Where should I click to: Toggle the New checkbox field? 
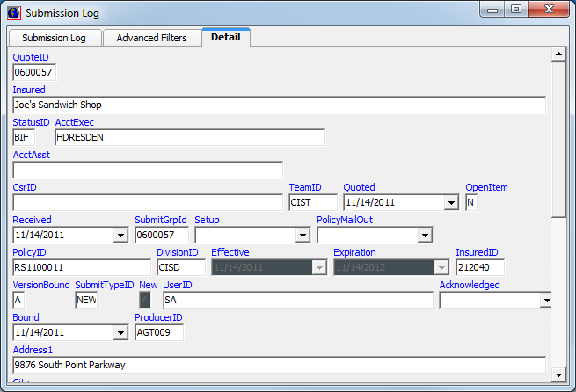[145, 300]
